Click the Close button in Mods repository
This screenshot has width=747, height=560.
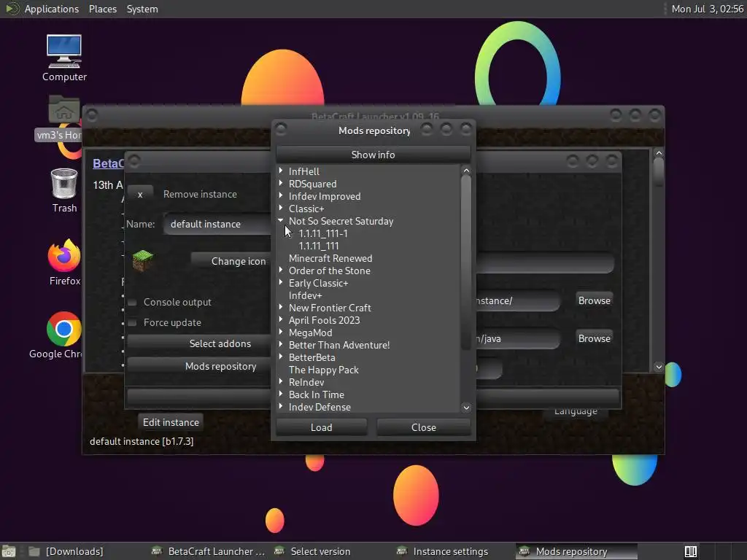tap(424, 427)
